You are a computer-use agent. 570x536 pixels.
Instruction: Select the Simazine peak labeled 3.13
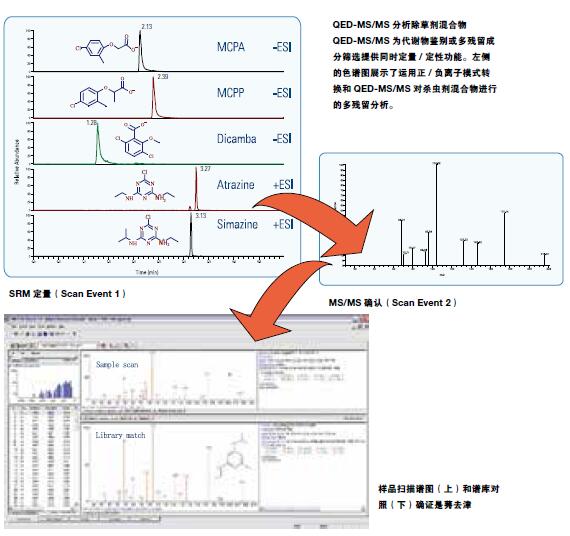tap(191, 235)
